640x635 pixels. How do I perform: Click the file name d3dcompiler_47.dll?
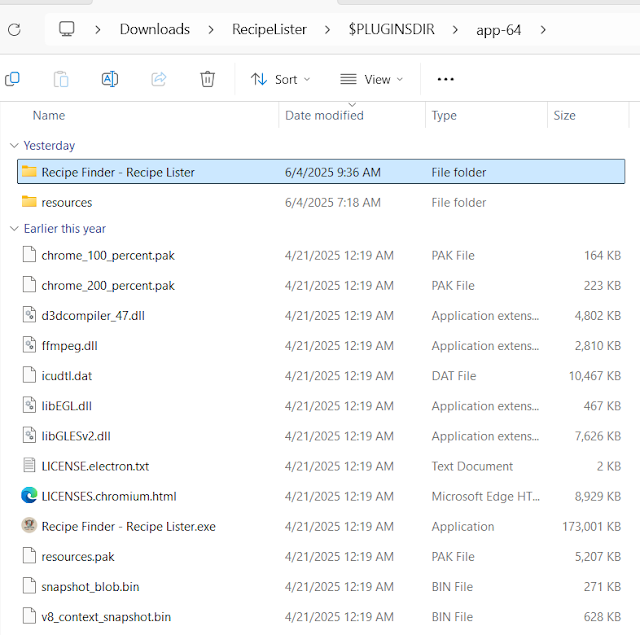coord(93,316)
